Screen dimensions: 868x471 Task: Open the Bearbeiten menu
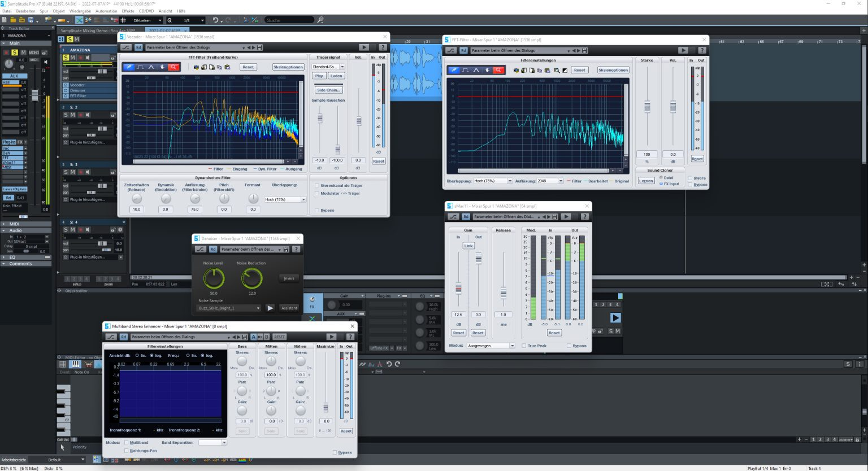pyautogui.click(x=25, y=11)
